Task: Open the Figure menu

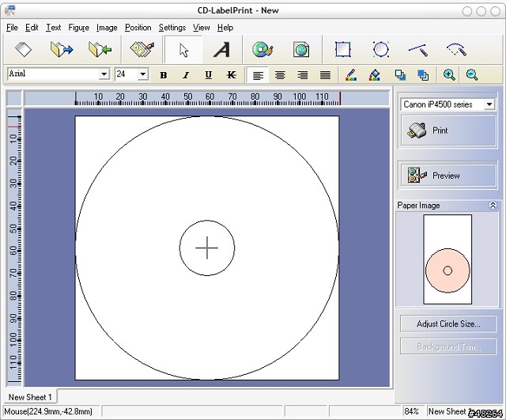Action: 79,28
